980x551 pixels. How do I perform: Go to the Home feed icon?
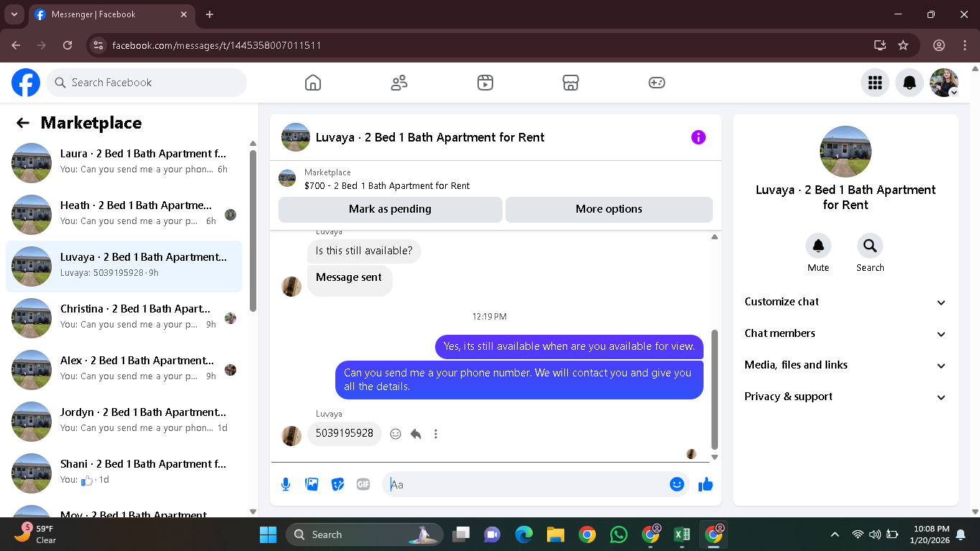(313, 83)
